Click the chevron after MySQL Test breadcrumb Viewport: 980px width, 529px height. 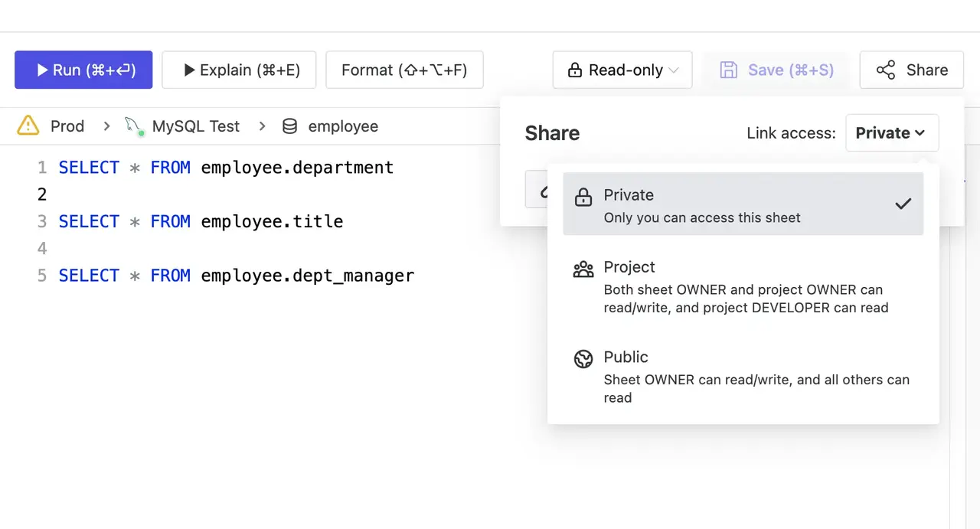point(262,126)
